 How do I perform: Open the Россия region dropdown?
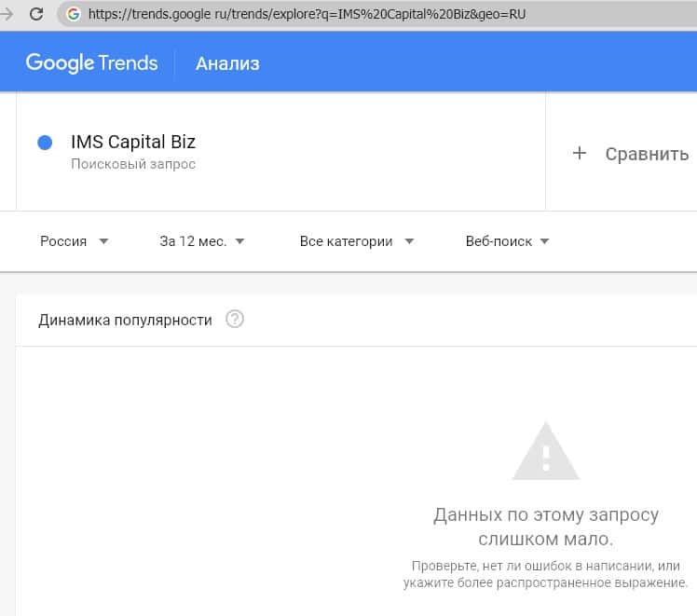[x=75, y=241]
